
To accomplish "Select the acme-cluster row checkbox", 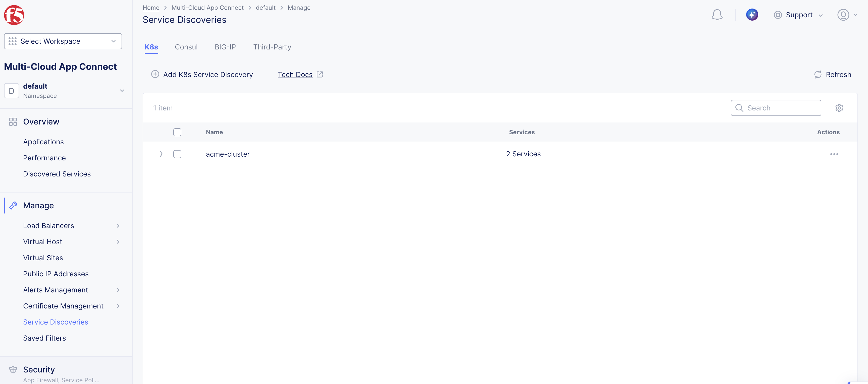I will tap(177, 154).
